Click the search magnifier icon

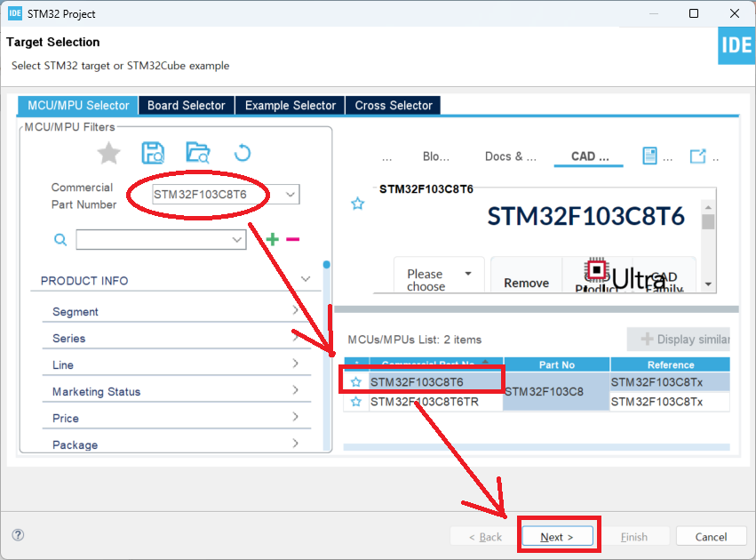coord(60,239)
